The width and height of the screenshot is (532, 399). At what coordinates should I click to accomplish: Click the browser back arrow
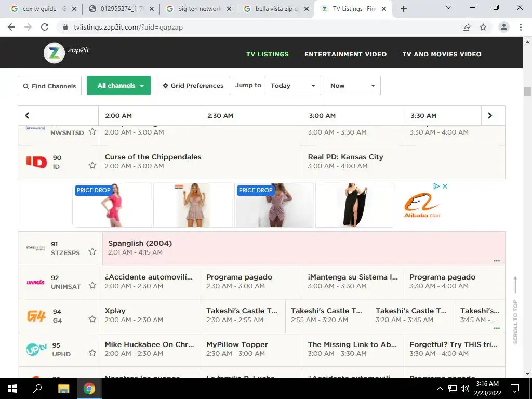point(11,27)
